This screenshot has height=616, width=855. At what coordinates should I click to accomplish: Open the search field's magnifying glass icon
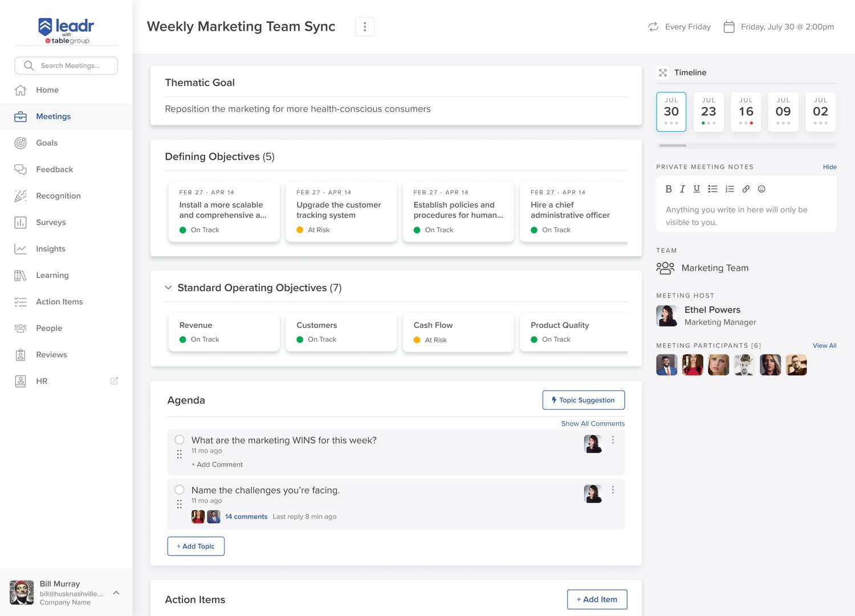pos(28,66)
